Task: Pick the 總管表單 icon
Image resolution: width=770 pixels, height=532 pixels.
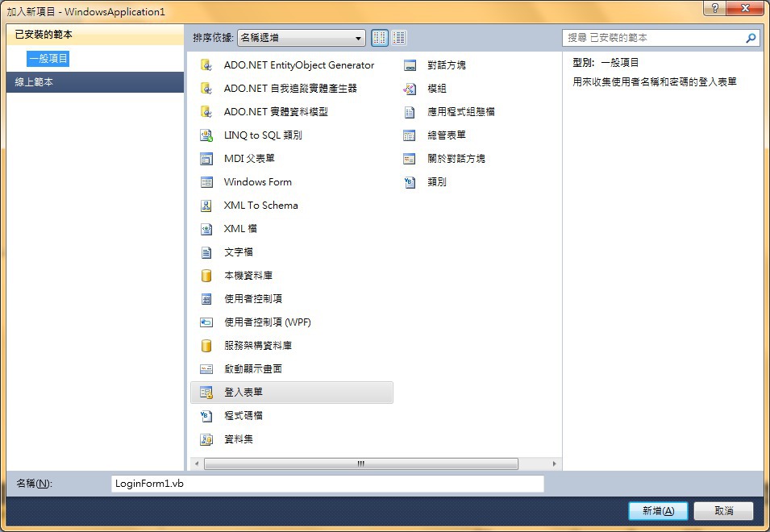Action: (x=410, y=135)
